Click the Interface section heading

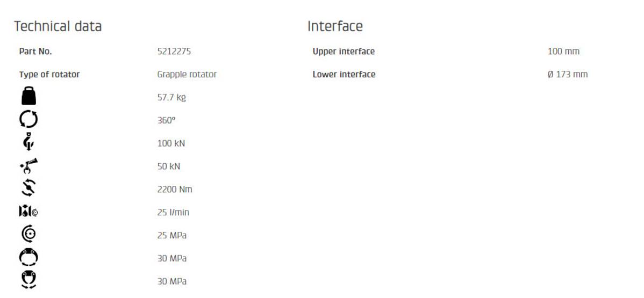(335, 26)
